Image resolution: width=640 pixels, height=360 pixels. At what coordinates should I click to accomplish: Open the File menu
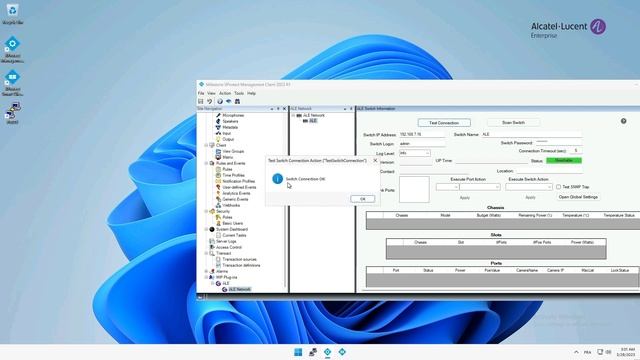point(201,93)
